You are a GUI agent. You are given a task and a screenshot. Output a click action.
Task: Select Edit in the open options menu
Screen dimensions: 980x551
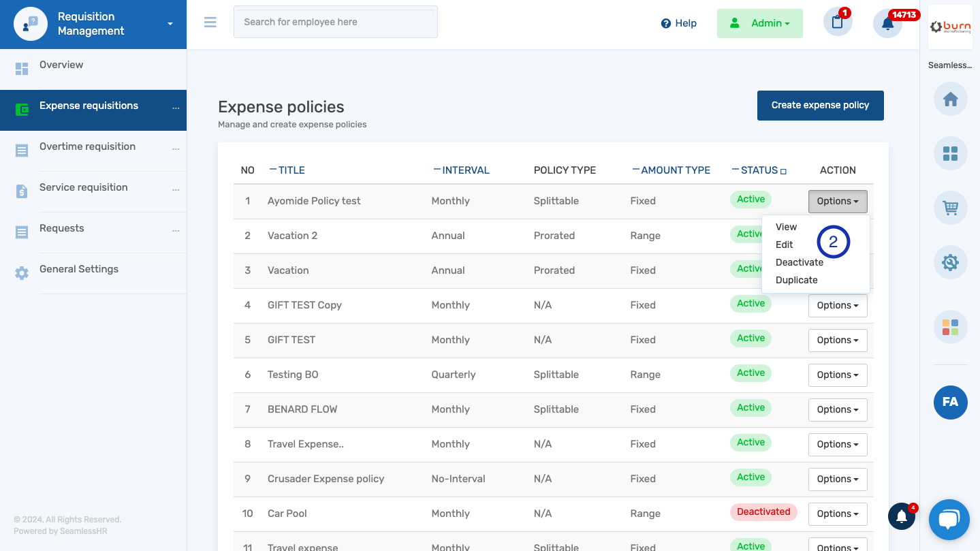point(784,244)
